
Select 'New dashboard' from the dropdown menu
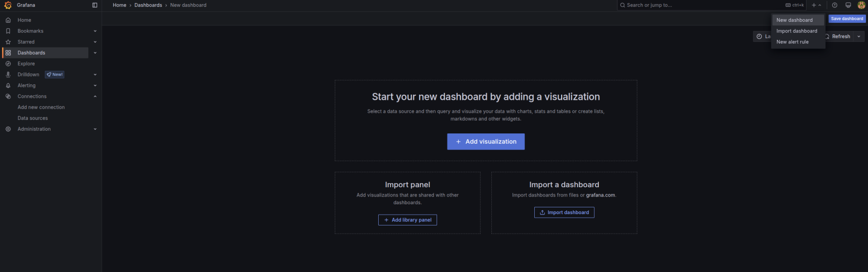(x=798, y=20)
